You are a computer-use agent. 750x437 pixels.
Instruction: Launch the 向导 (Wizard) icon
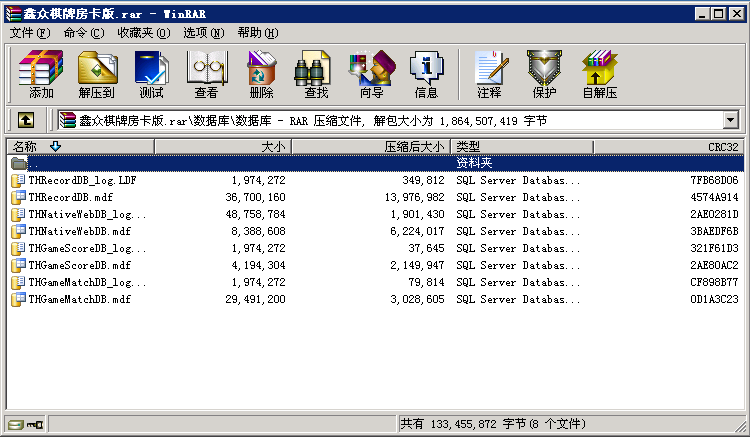371,75
